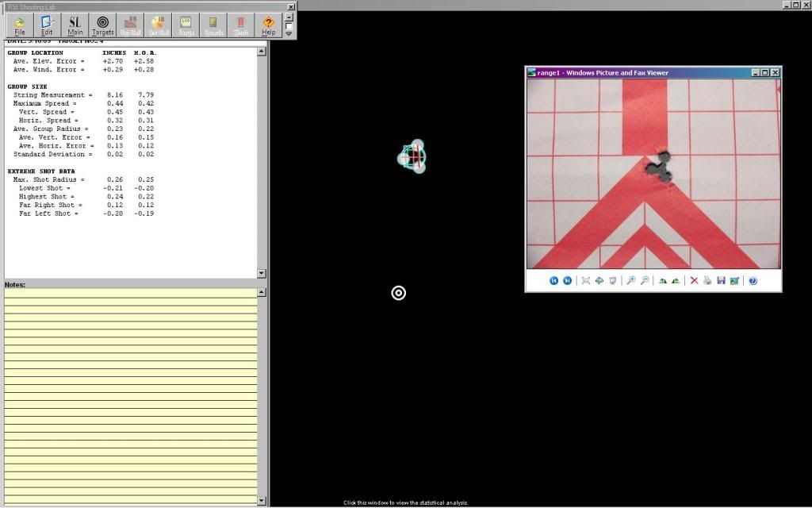Rotate the picture clockwise
Viewport: 812px width, 508px height.
[x=662, y=281]
